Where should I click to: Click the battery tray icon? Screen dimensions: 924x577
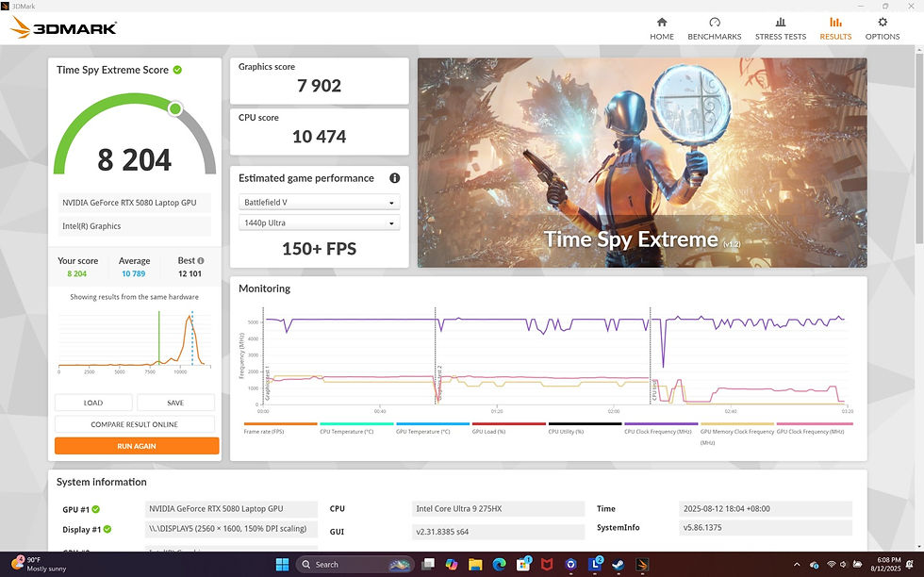(857, 565)
